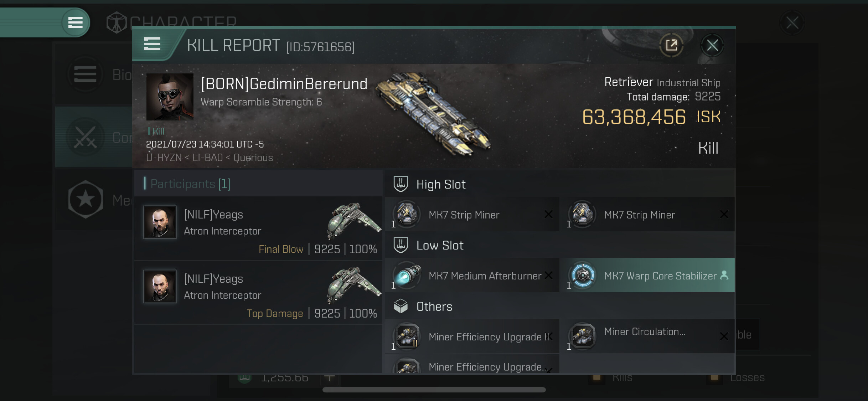The height and width of the screenshot is (401, 868).
Task: Click the Low Slot section icon
Action: point(401,245)
